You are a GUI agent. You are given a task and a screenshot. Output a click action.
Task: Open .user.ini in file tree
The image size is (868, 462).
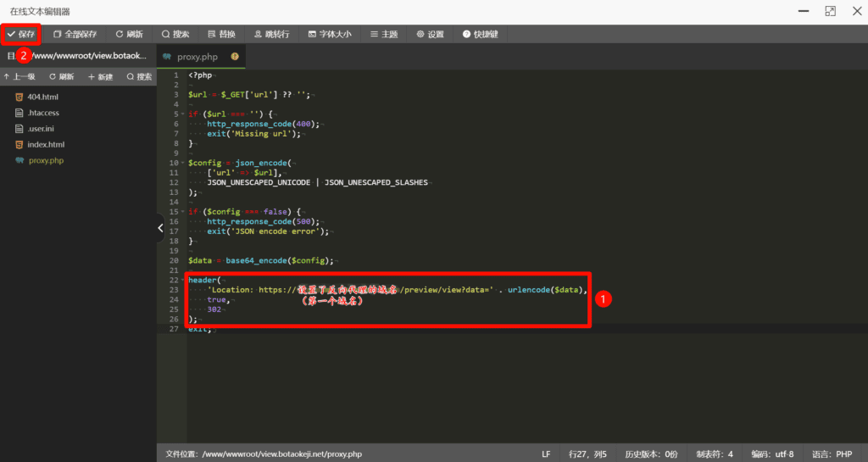[x=41, y=129]
